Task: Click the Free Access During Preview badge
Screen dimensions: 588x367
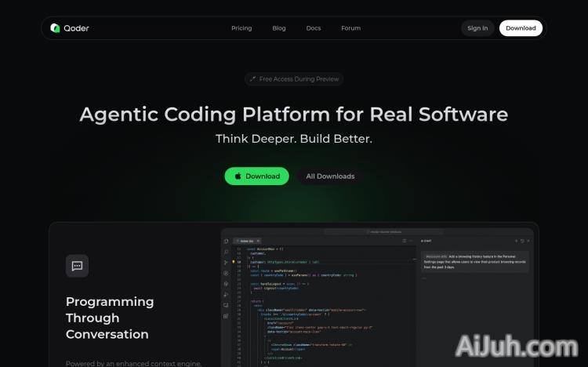Action: (x=294, y=79)
